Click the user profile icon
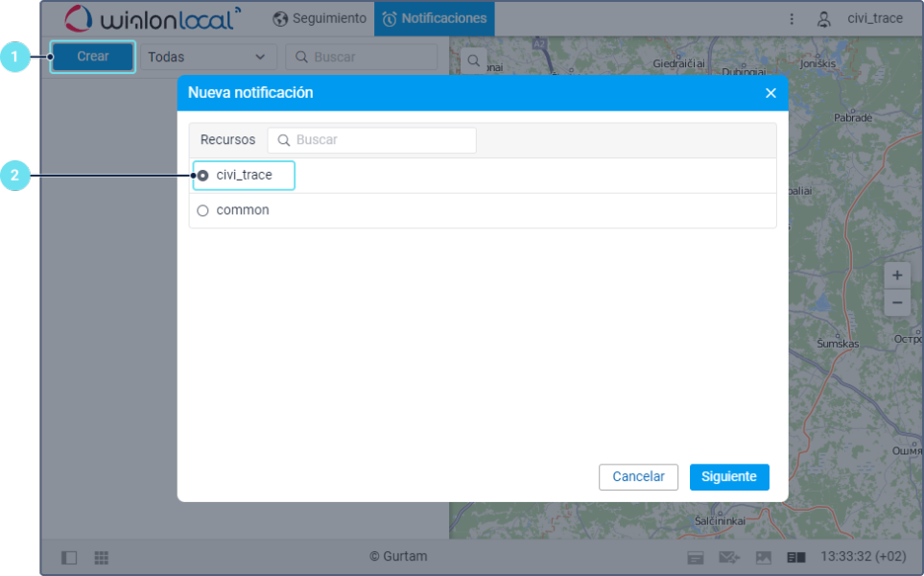 pos(823,18)
